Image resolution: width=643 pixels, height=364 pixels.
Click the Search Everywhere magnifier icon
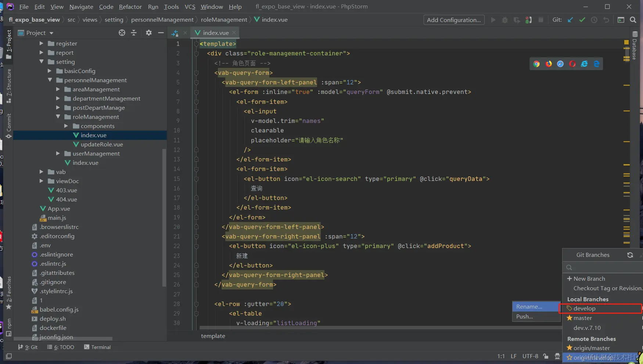[x=633, y=20]
